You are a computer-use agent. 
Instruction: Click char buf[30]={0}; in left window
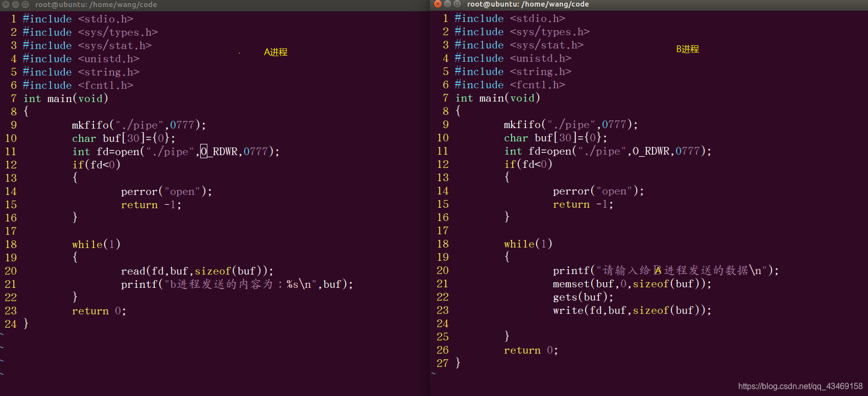[x=124, y=138]
